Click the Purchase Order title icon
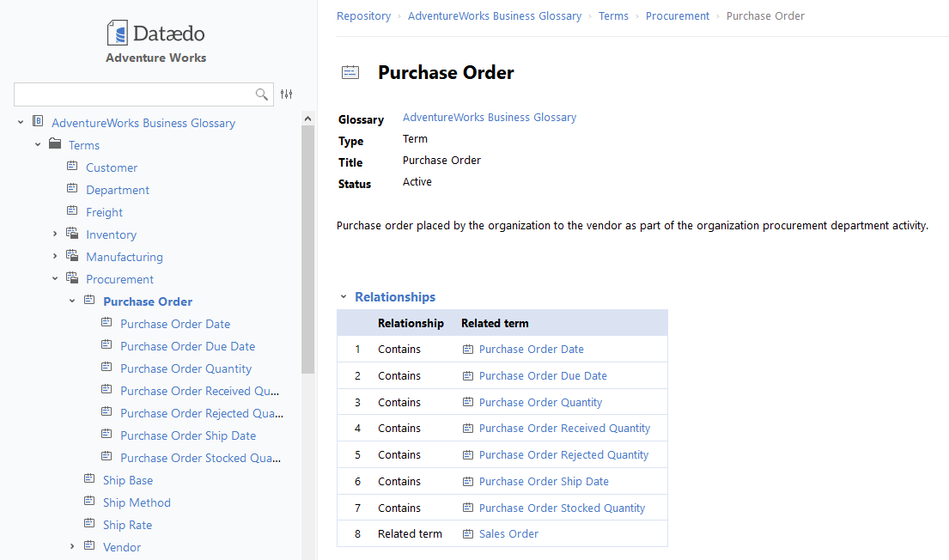The image size is (949, 560). tap(350, 73)
